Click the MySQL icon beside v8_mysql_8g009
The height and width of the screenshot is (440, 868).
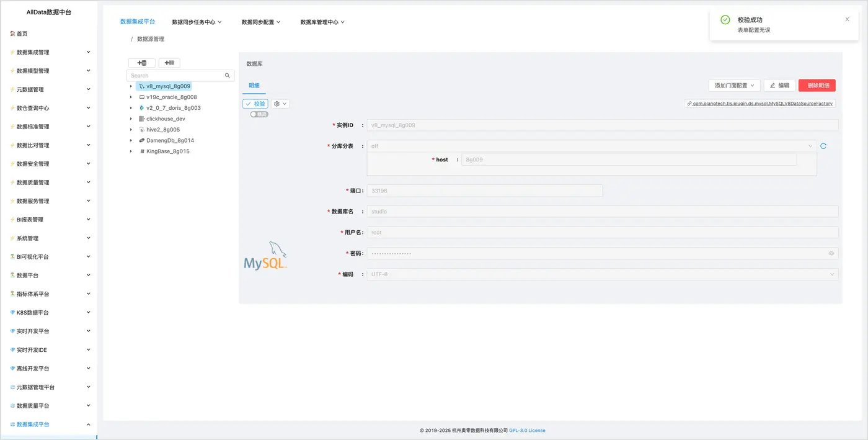pyautogui.click(x=141, y=86)
